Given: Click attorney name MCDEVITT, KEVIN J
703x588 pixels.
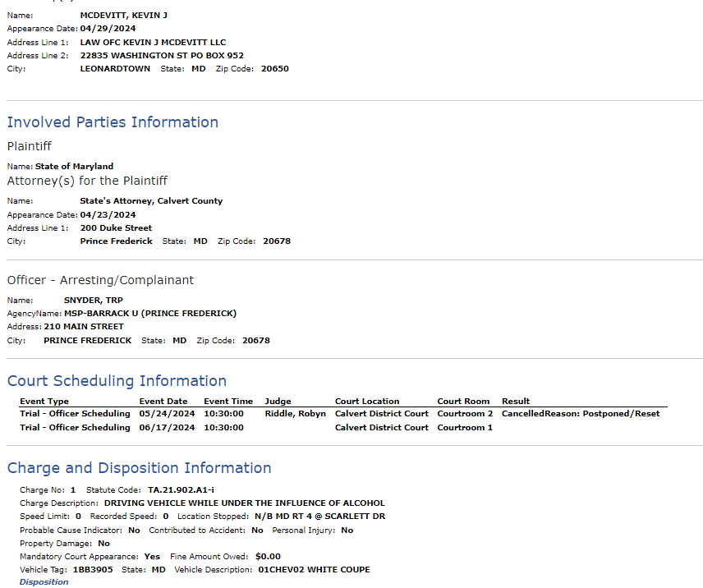Looking at the screenshot, I should point(124,16).
